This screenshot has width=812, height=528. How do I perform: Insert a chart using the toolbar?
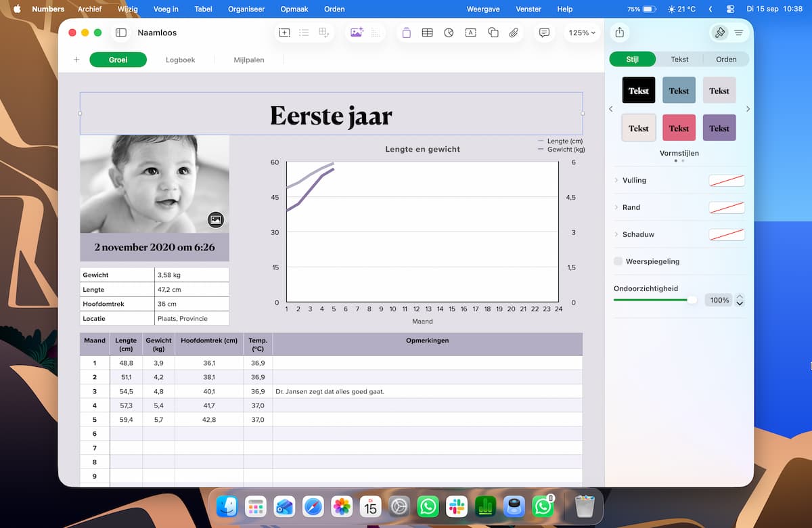click(449, 32)
